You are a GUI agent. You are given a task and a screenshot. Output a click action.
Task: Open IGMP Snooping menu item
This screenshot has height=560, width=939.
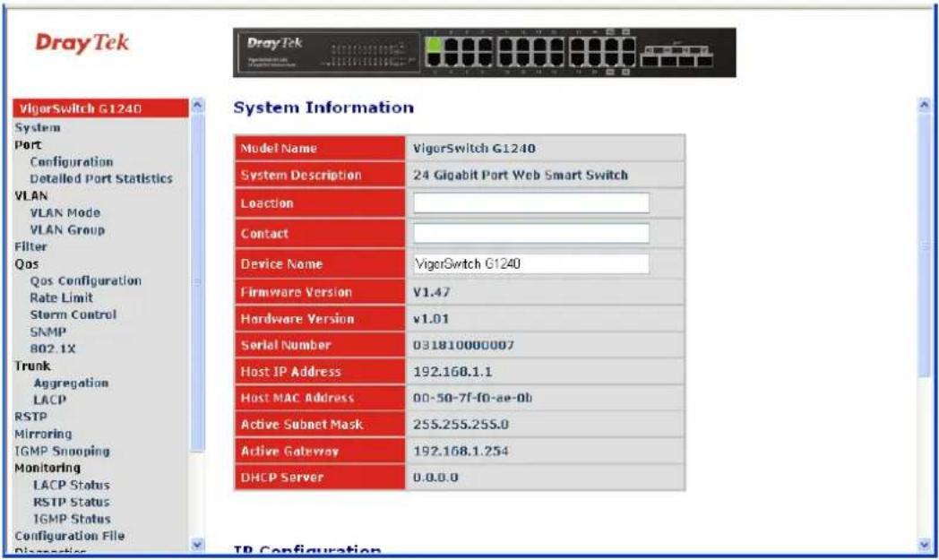63,451
